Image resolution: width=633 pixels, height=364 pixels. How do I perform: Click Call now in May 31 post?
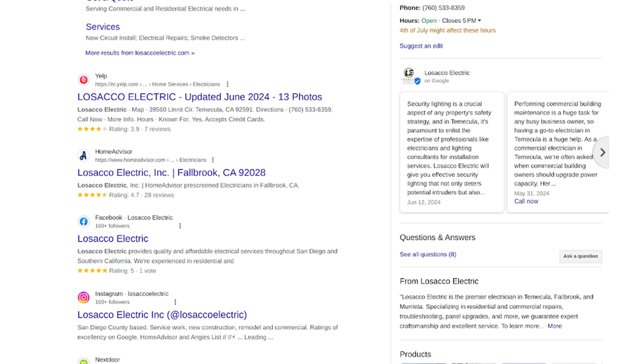coord(526,201)
